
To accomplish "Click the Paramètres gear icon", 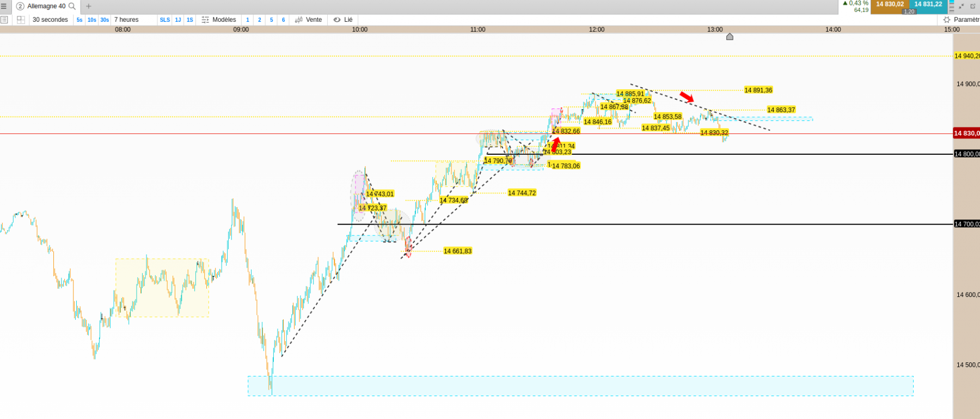I will coord(947,20).
